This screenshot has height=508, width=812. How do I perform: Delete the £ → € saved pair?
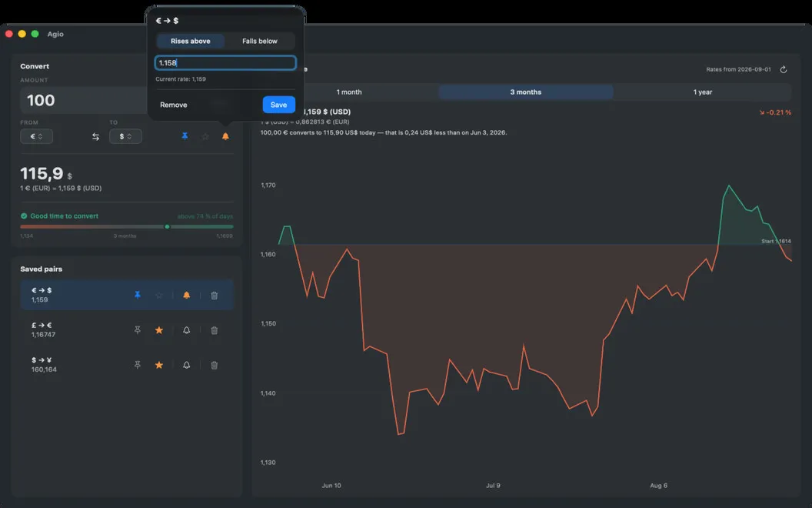pos(215,330)
